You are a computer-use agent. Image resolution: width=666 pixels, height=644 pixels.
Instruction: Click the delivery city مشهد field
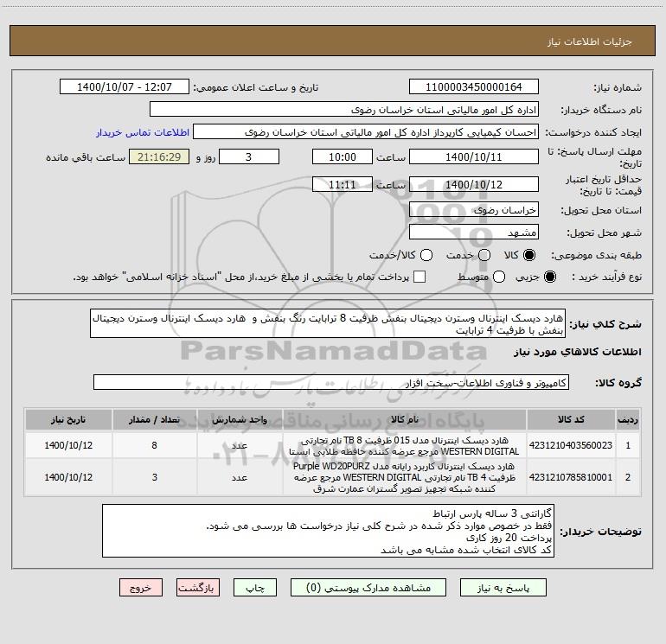coord(474,232)
